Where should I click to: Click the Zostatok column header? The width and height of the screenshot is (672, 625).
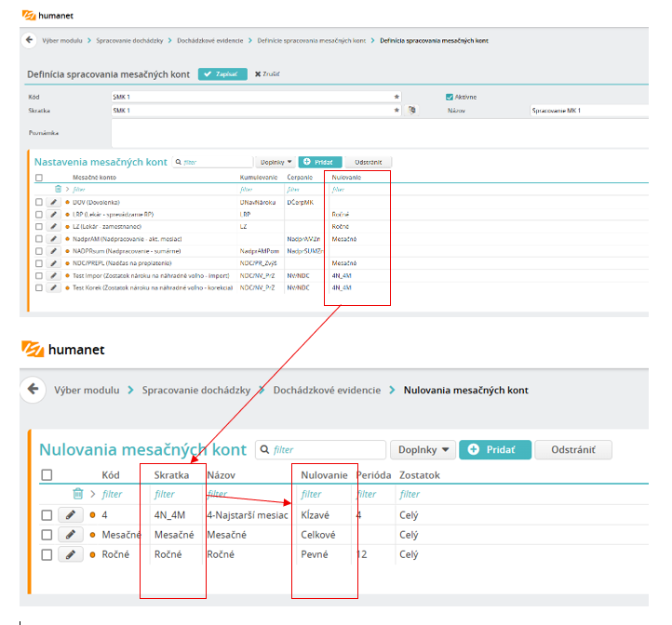(x=420, y=474)
